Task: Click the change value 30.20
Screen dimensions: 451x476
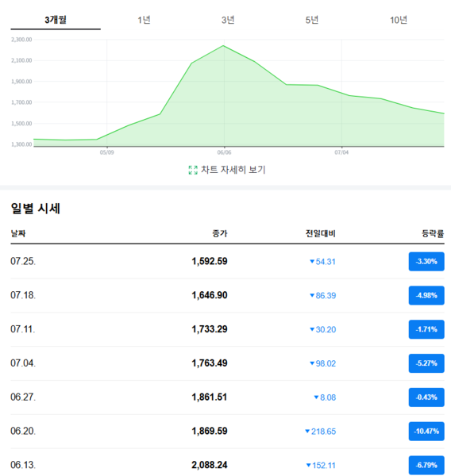Action: 326,330
